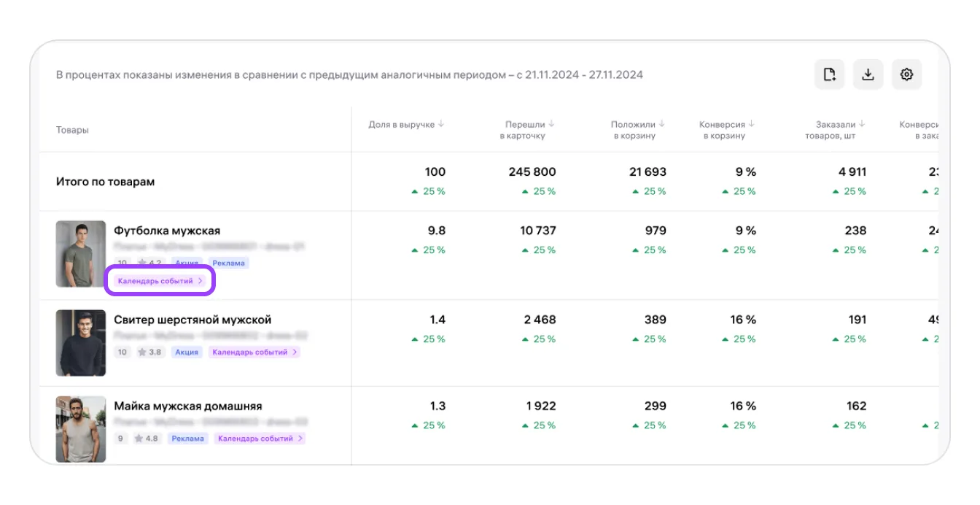Open the Футболка мужская product title
The width and height of the screenshot is (980, 505).
pos(167,231)
